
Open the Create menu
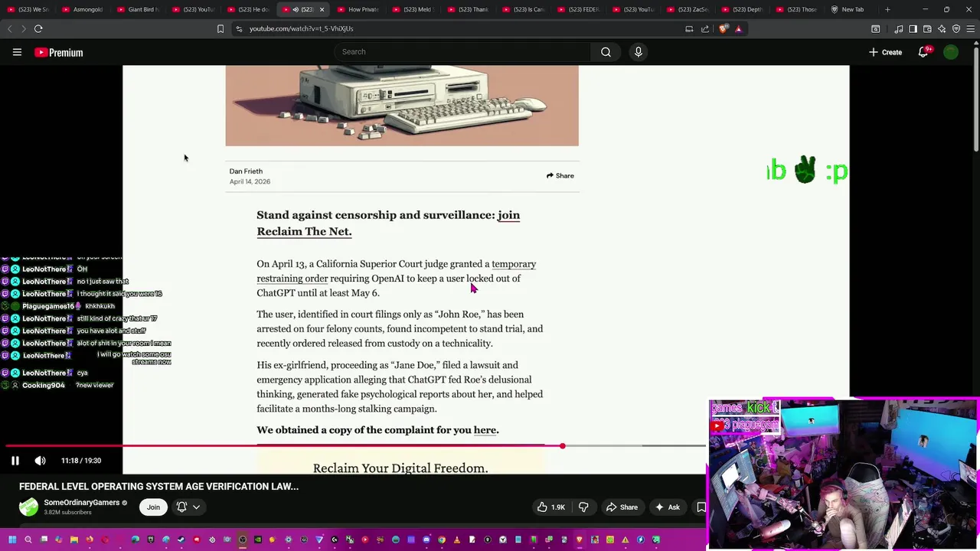pyautogui.click(x=885, y=52)
